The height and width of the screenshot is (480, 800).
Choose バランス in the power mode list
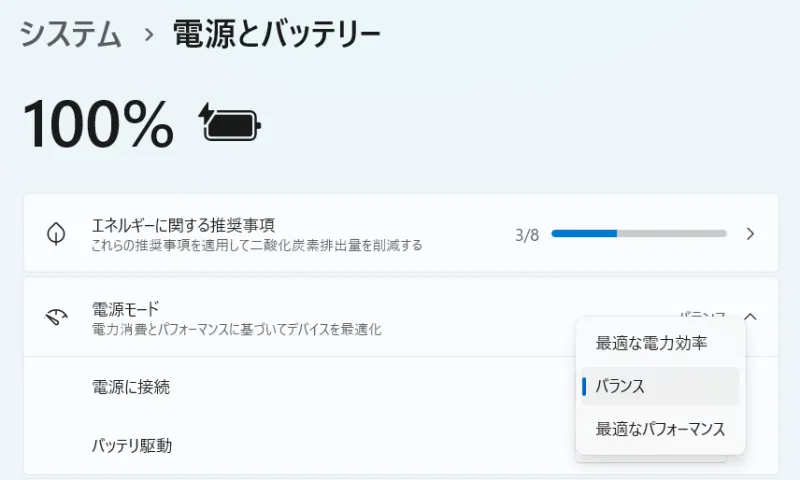point(621,386)
